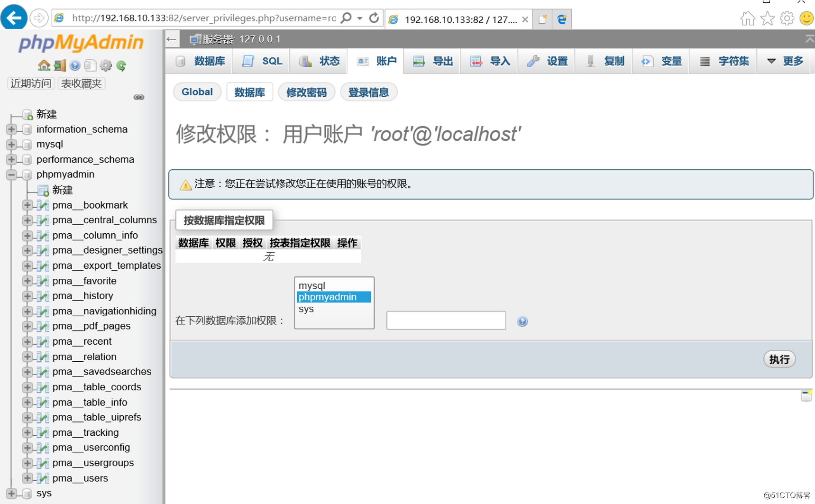The width and height of the screenshot is (815, 504).
Task: Click the smiley feedback icon
Action: [x=806, y=18]
